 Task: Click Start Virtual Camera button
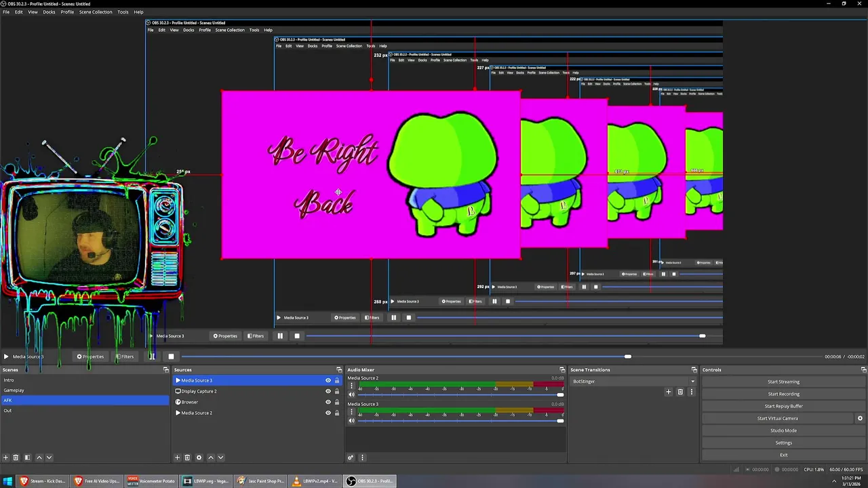pyautogui.click(x=777, y=418)
